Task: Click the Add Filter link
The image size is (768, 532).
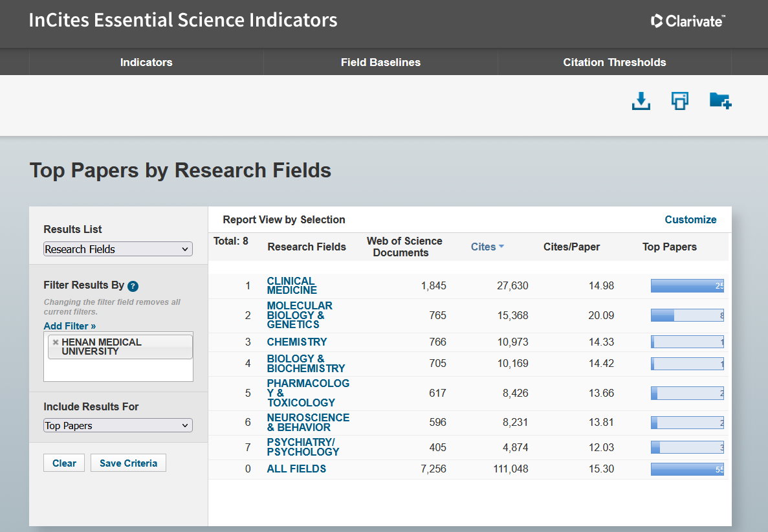Action: coord(69,326)
